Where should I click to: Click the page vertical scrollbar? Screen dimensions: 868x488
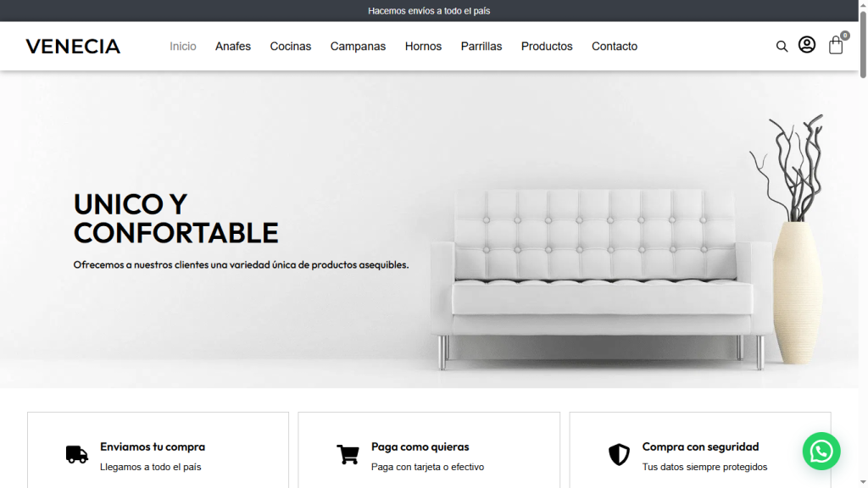tap(863, 244)
